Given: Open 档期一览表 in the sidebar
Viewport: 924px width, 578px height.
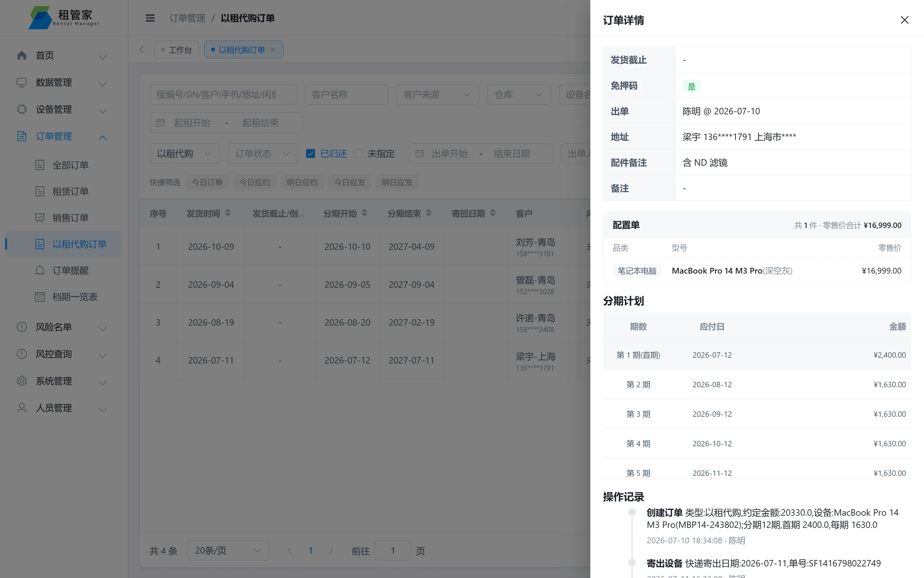Looking at the screenshot, I should tap(64, 297).
